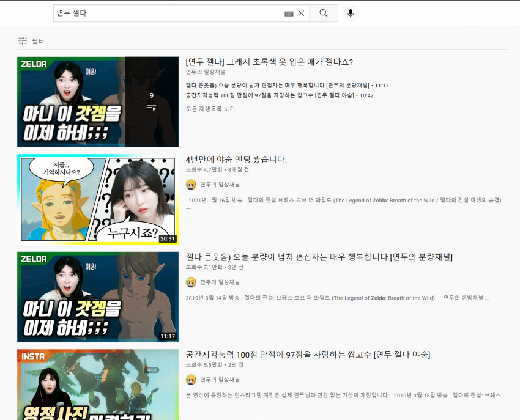Open the playlist thumbnail with 9 videos
Screen dimensions: 520x420
(x=98, y=101)
